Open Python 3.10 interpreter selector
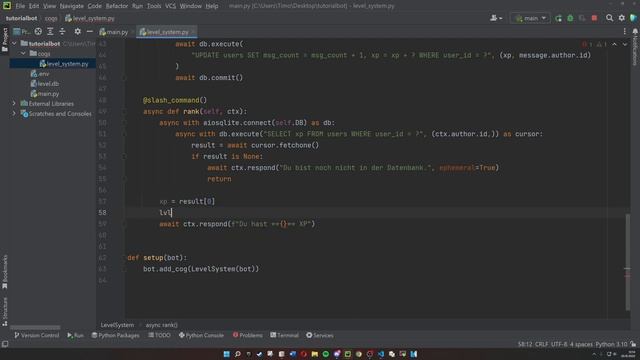Screen dimensions: 640x360 tap(611, 344)
